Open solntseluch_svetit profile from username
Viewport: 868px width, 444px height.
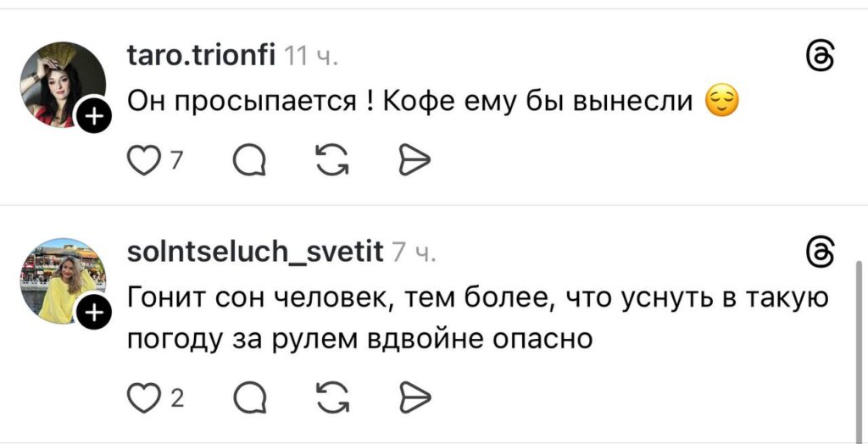(254, 251)
